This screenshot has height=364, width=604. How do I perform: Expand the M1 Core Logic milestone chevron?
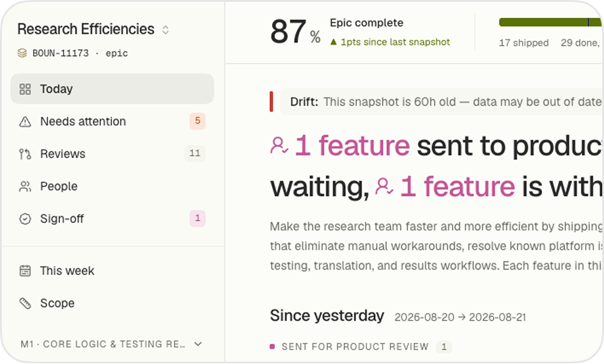(198, 344)
